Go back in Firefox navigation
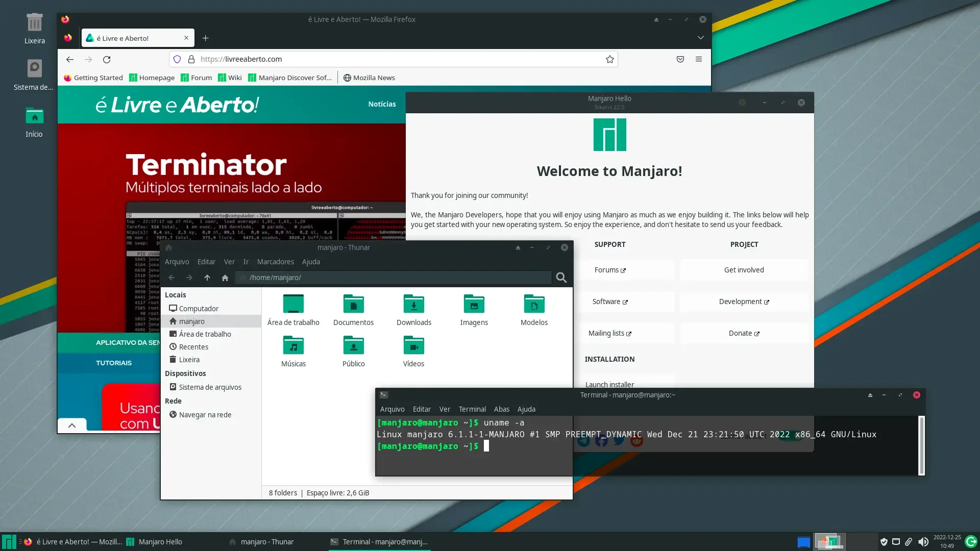The image size is (980, 551). click(x=70, y=60)
